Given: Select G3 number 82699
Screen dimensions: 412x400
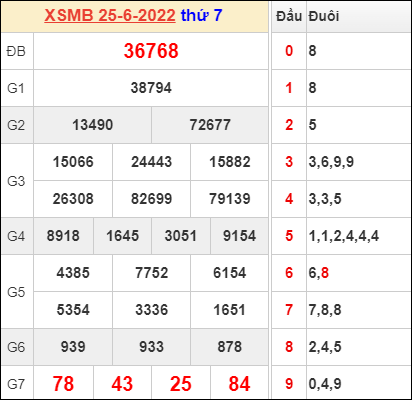Looking at the screenshot, I should click(x=151, y=199).
